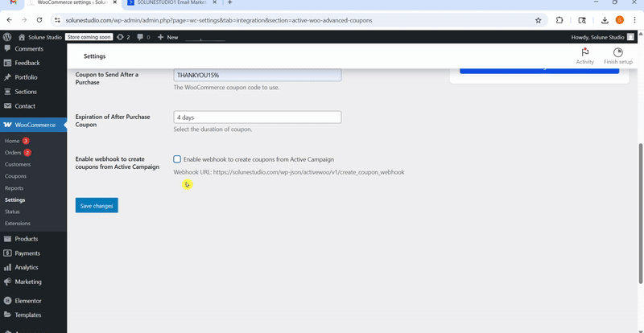Open the Gmail pinned tab
644x333 pixels.
pyautogui.click(x=13, y=2)
